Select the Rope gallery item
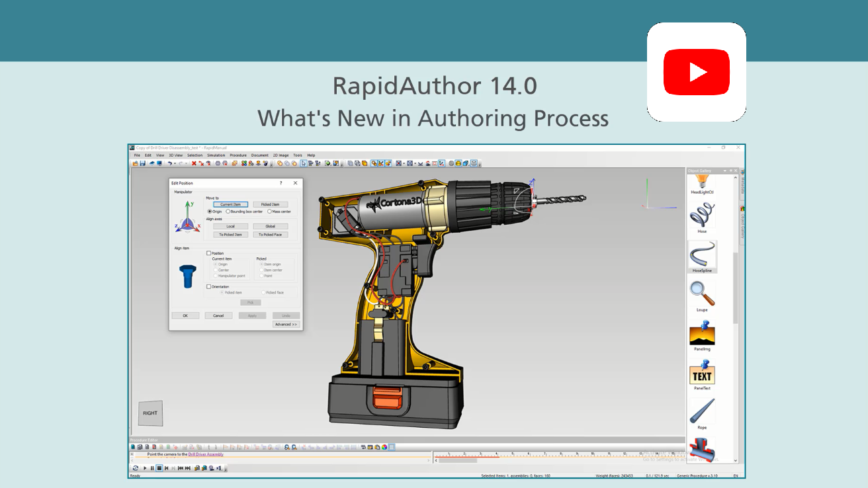 point(702,413)
